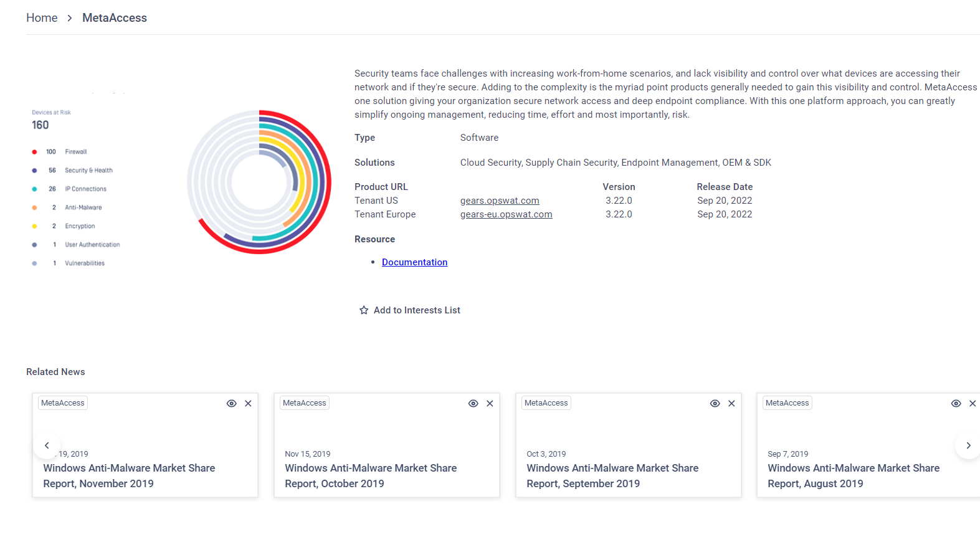Click the Devices at Risk 160 count
The width and height of the screenshot is (980, 547).
pyautogui.click(x=40, y=125)
